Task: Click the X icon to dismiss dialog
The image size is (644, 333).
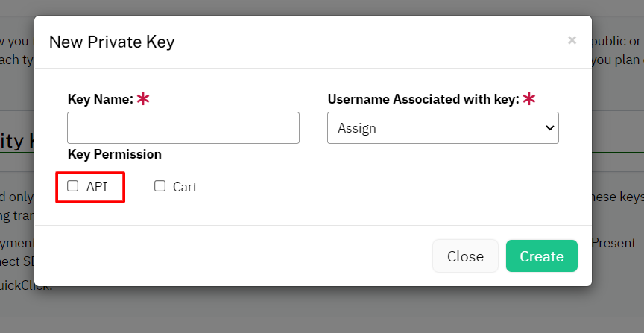Action: (x=572, y=40)
